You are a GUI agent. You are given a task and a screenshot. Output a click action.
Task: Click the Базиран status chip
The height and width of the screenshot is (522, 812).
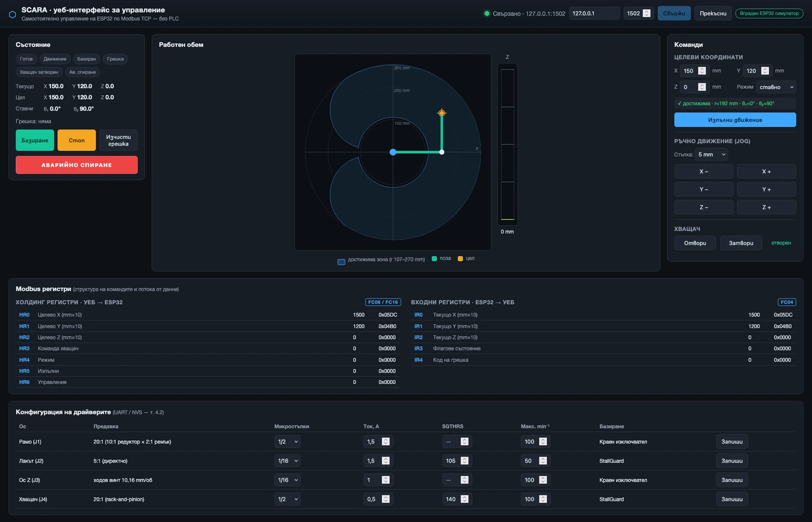87,59
